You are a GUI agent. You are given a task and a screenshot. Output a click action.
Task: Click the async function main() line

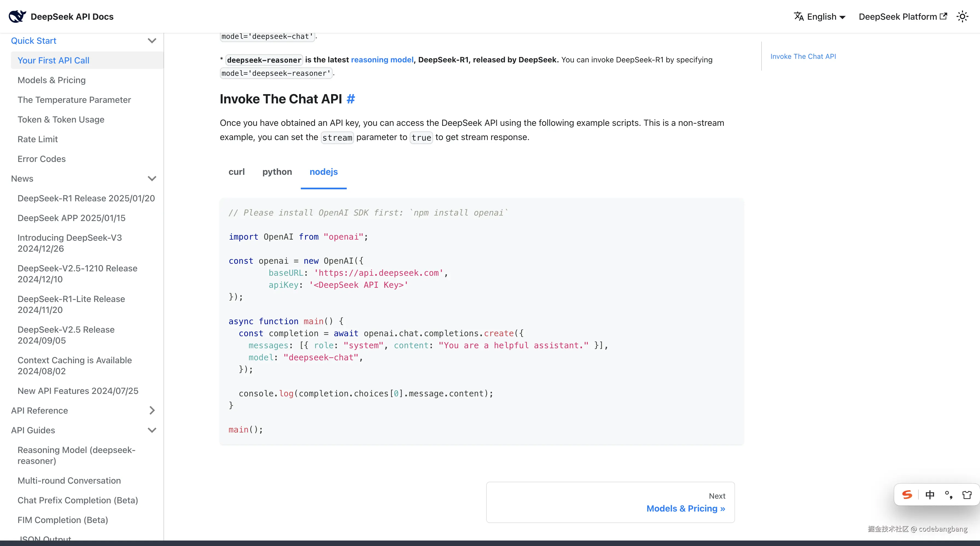pyautogui.click(x=286, y=321)
